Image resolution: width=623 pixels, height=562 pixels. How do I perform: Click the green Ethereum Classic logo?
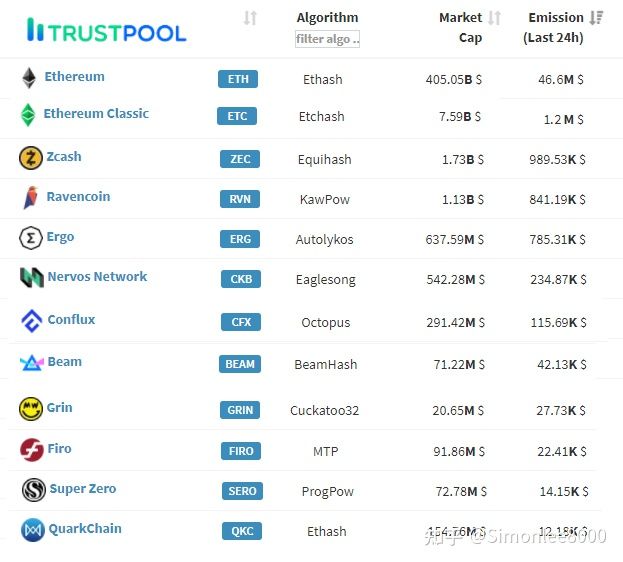[28, 115]
